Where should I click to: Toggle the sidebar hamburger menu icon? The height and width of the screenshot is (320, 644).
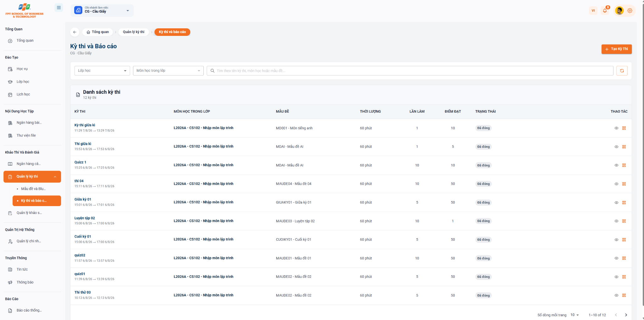point(59,8)
